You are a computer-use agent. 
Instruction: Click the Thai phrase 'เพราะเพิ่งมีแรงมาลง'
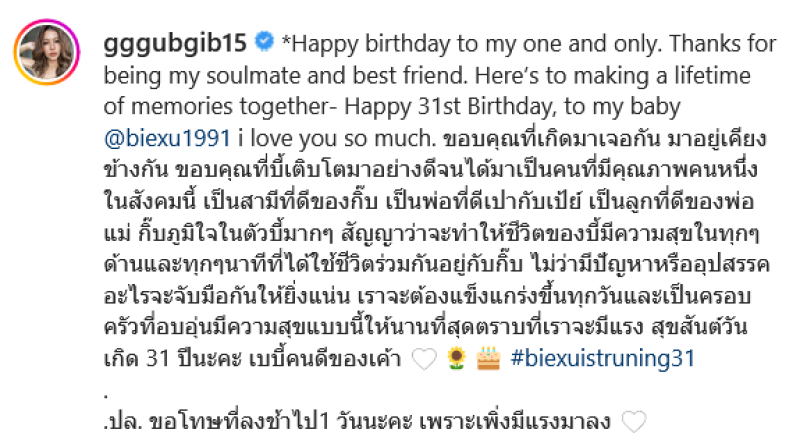click(x=515, y=421)
